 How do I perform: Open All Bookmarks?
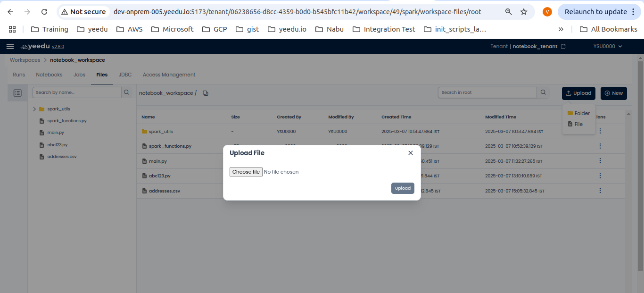(x=608, y=29)
